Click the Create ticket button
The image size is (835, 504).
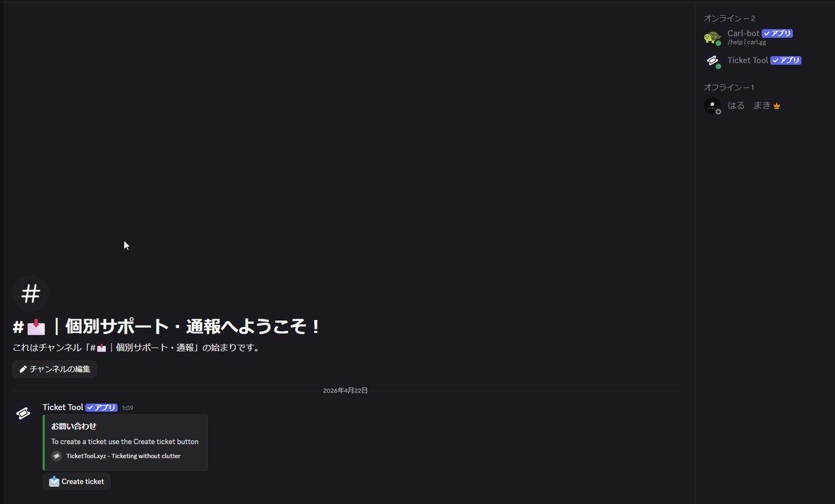(x=76, y=481)
